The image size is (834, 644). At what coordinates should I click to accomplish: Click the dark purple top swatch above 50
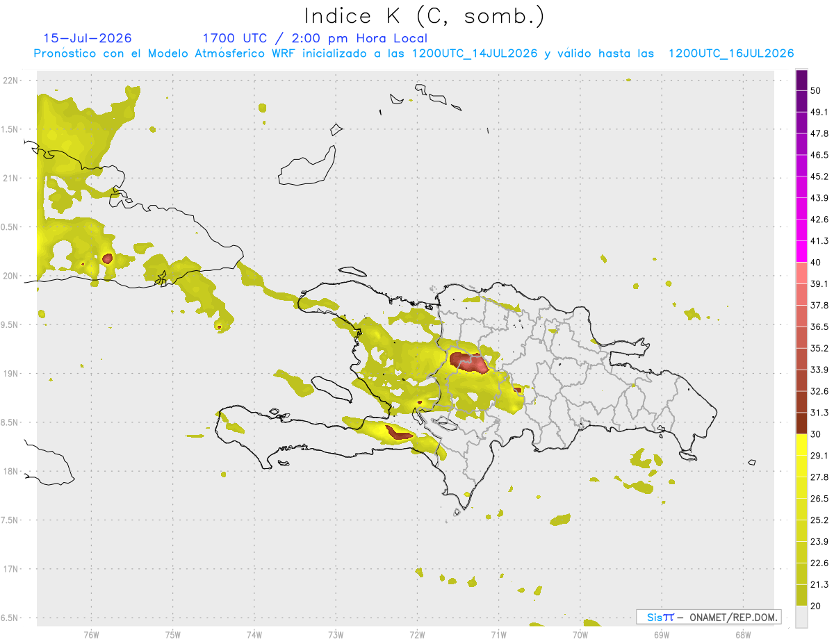click(x=801, y=81)
